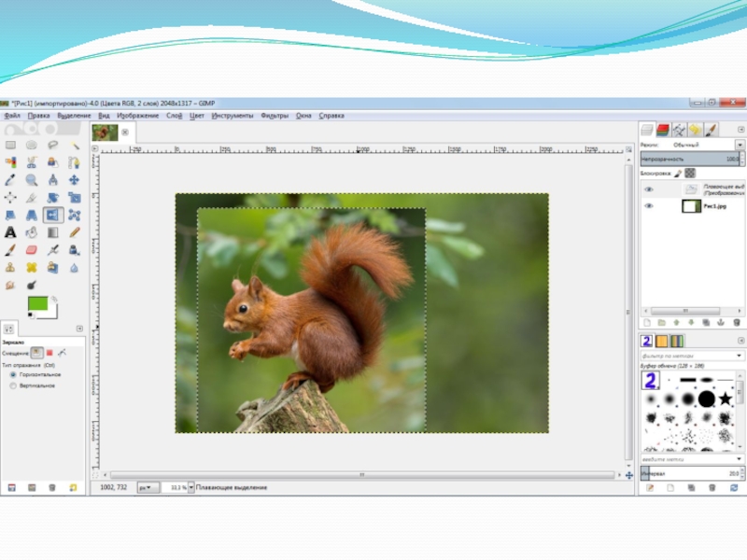
Task: Toggle visibility of the floating selection layer
Action: coord(649,189)
